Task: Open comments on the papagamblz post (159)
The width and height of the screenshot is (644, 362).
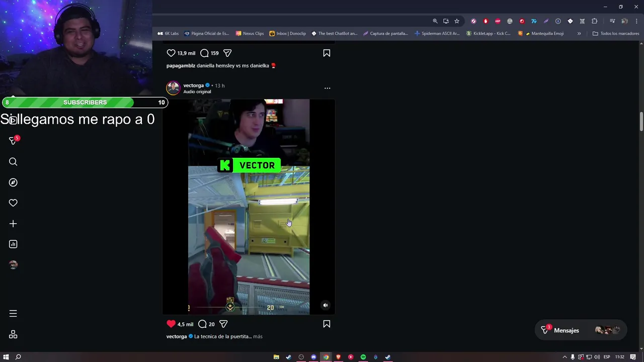Action: tap(204, 53)
